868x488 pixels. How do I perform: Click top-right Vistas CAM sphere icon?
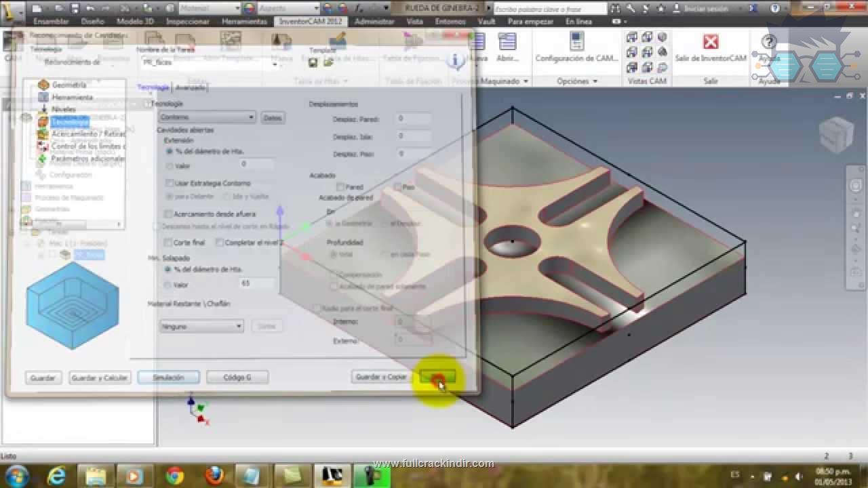pyautogui.click(x=662, y=38)
